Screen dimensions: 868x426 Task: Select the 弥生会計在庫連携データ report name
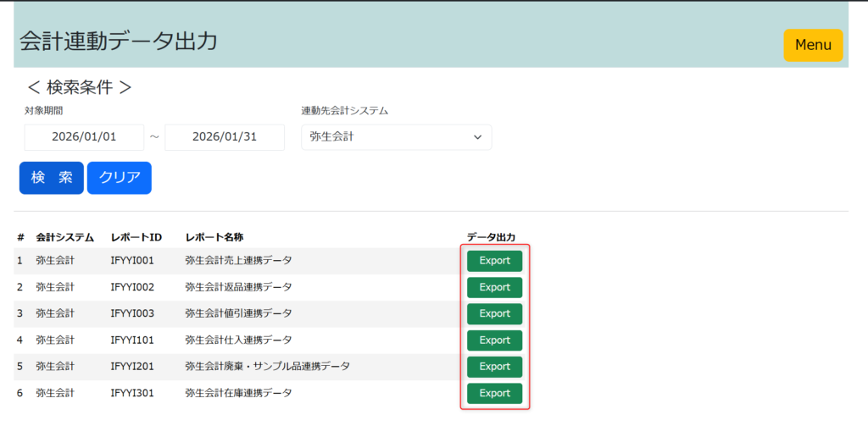click(238, 393)
